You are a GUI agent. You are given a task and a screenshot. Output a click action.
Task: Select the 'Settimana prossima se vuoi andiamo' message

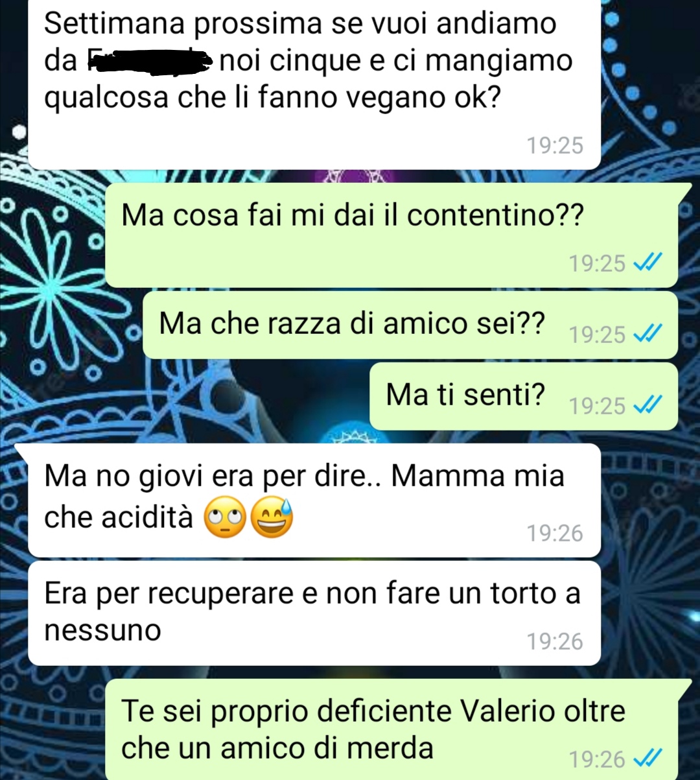[x=314, y=84]
